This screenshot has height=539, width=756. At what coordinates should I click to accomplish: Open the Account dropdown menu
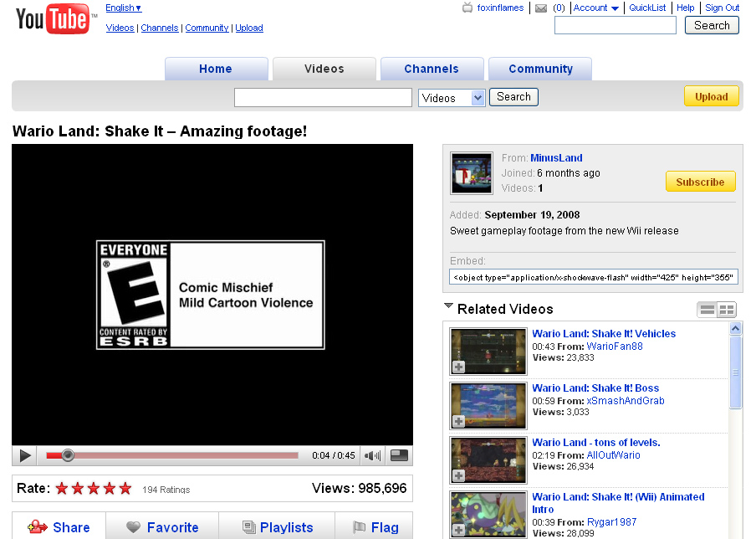pos(596,8)
